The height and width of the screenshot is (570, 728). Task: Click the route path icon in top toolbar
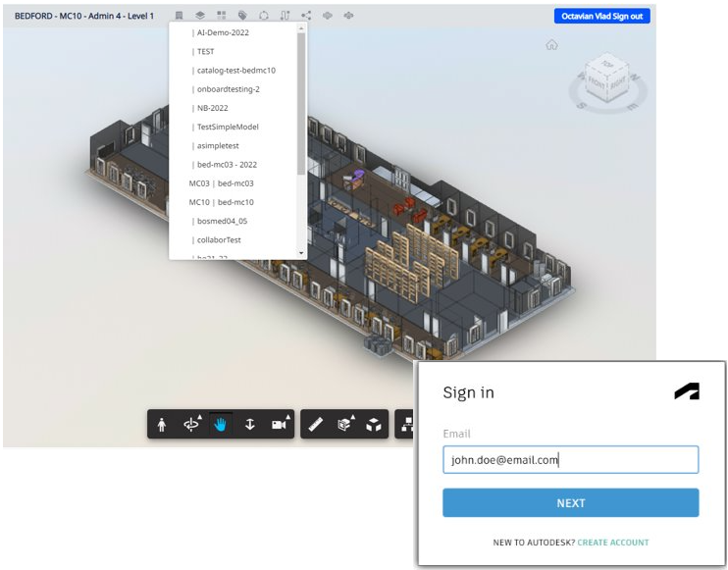285,16
